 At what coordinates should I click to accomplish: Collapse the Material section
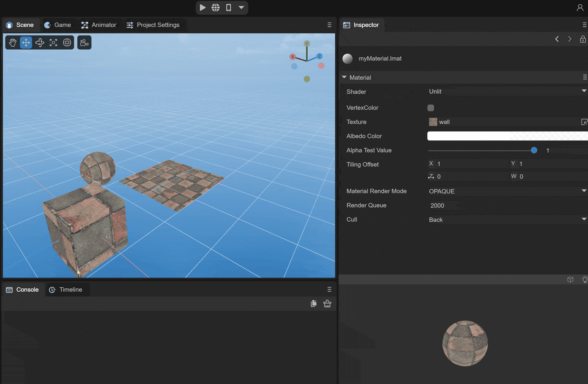pyautogui.click(x=344, y=77)
